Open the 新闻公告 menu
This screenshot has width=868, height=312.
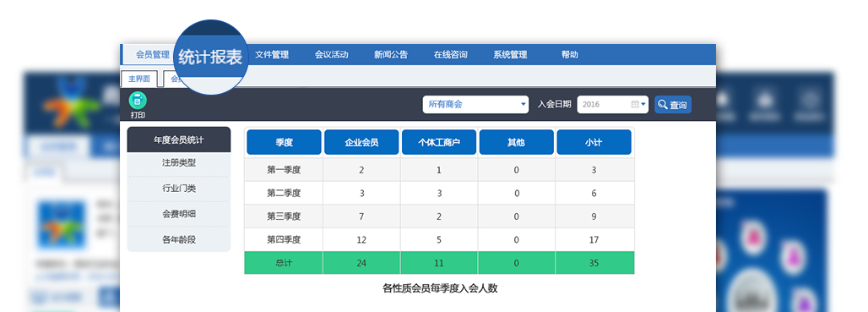(x=391, y=54)
